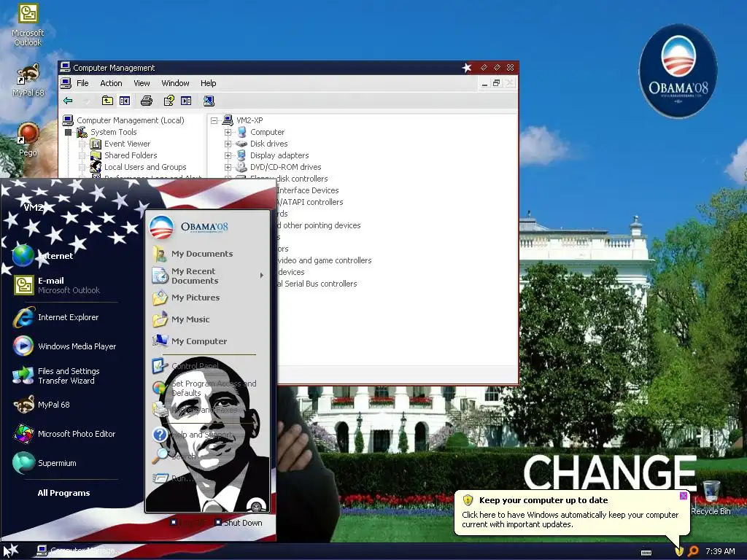Click the magnifier search tray icon
747x560 pixels.
(693, 551)
